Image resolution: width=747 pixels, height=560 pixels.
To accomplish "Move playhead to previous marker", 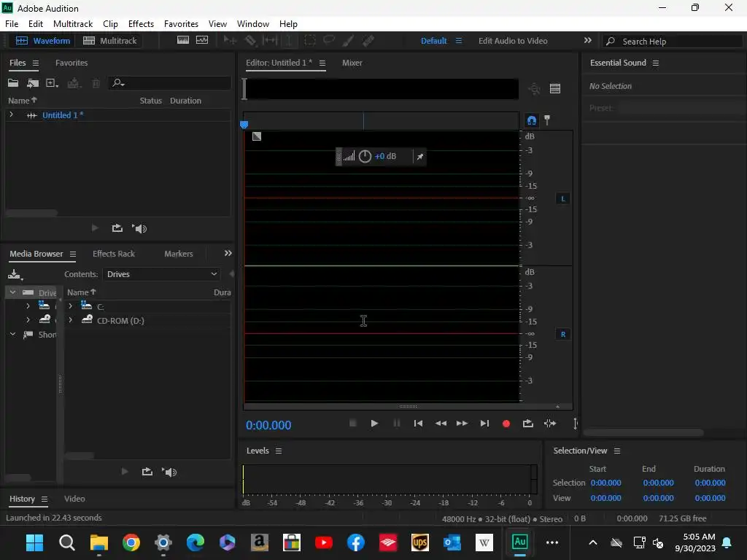I will pyautogui.click(x=418, y=424).
